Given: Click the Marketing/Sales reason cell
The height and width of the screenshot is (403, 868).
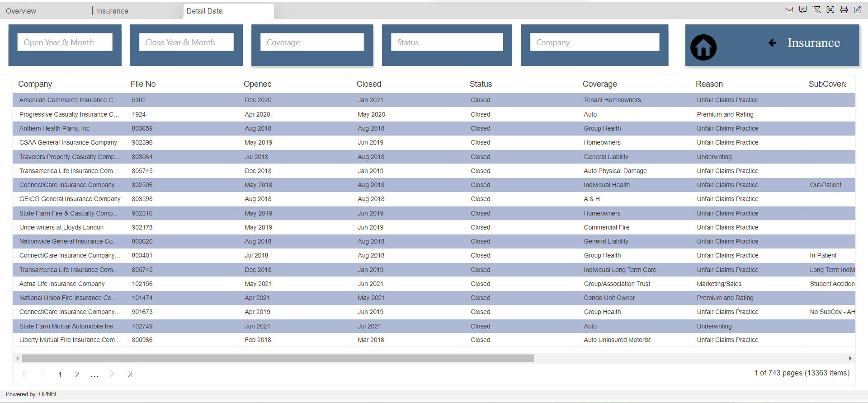Looking at the screenshot, I should (x=719, y=284).
